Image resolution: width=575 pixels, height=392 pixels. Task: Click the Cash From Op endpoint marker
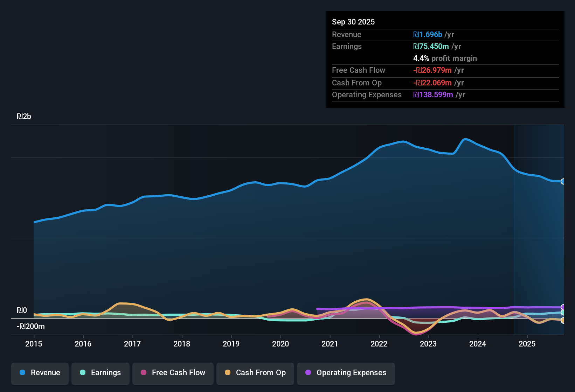(563, 320)
